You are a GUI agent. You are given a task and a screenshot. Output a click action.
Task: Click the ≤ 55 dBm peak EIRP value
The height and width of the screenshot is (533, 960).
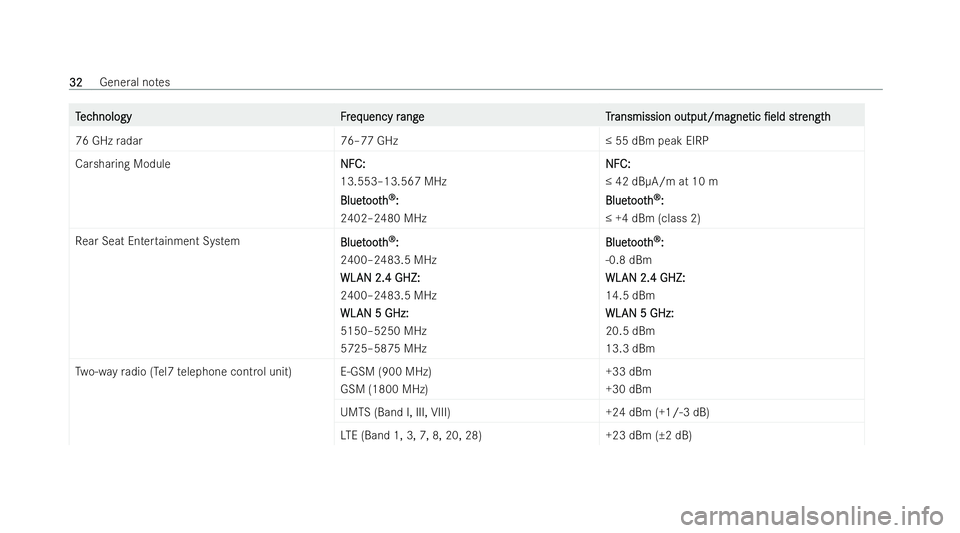click(x=657, y=140)
